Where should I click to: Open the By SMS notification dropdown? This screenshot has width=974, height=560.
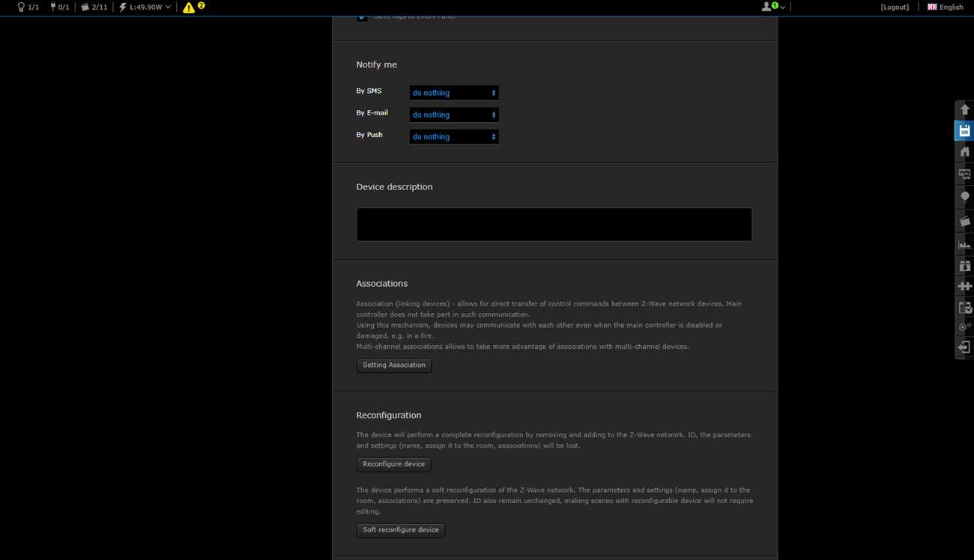[453, 93]
